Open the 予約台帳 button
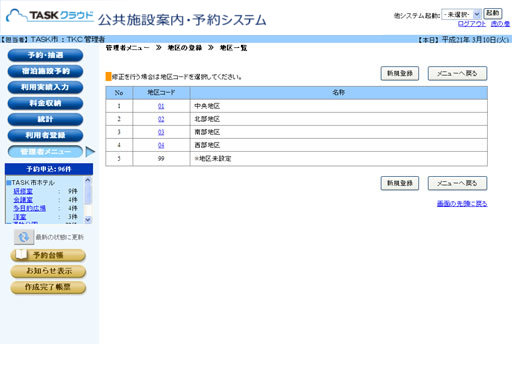 pyautogui.click(x=48, y=255)
